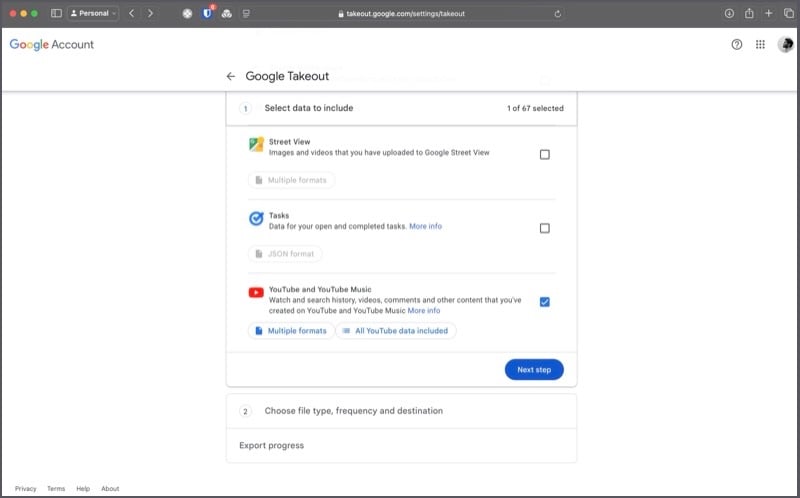Click the back arrow beside Google Takeout
Screen dimensions: 800x498
(x=231, y=76)
